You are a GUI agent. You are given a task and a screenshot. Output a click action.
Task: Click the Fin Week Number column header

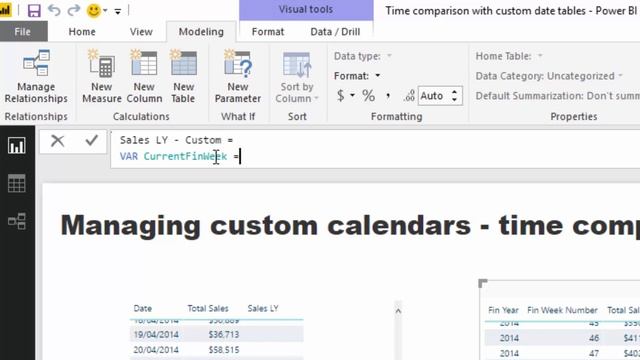(x=562, y=310)
